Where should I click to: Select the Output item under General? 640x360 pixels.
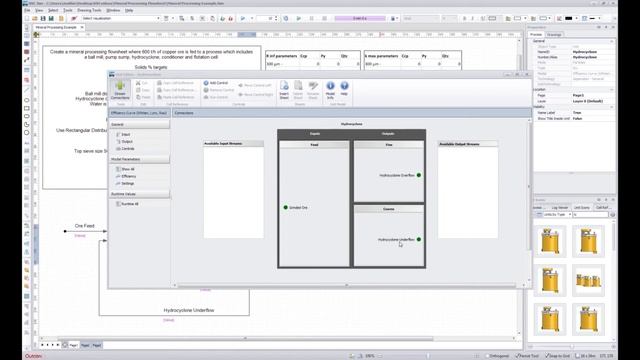coord(124,142)
